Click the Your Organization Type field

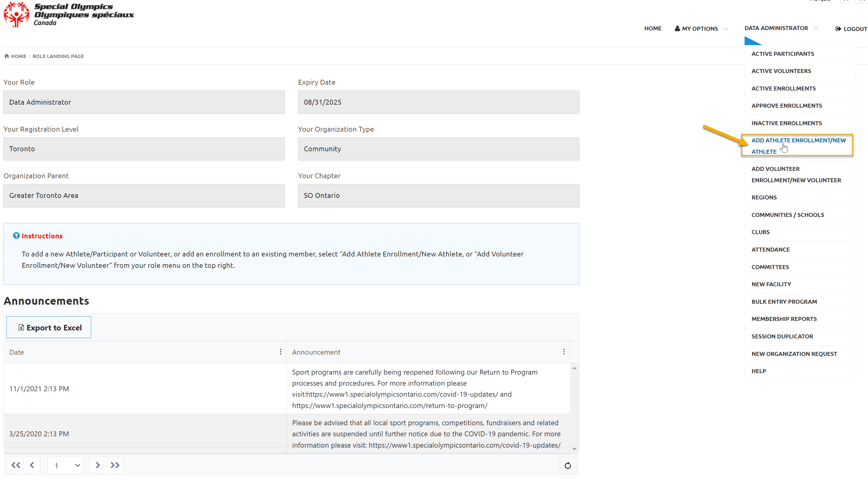click(x=438, y=149)
